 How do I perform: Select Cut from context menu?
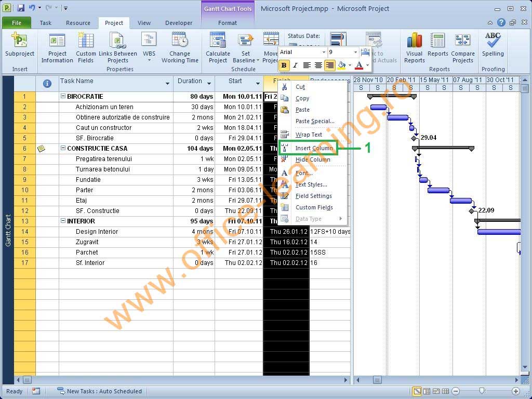click(312, 87)
